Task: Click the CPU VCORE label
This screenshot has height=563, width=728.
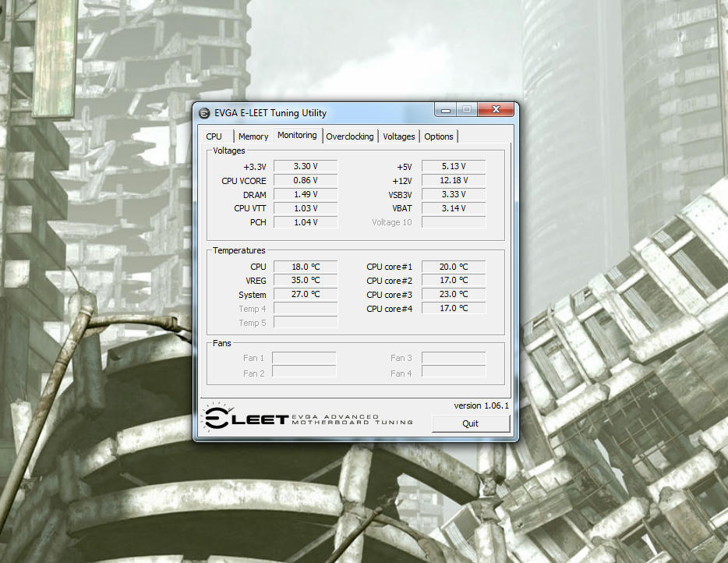Action: [x=244, y=181]
